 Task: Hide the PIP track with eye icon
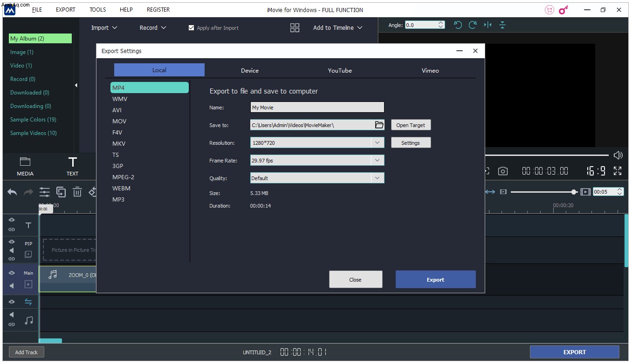(12, 242)
